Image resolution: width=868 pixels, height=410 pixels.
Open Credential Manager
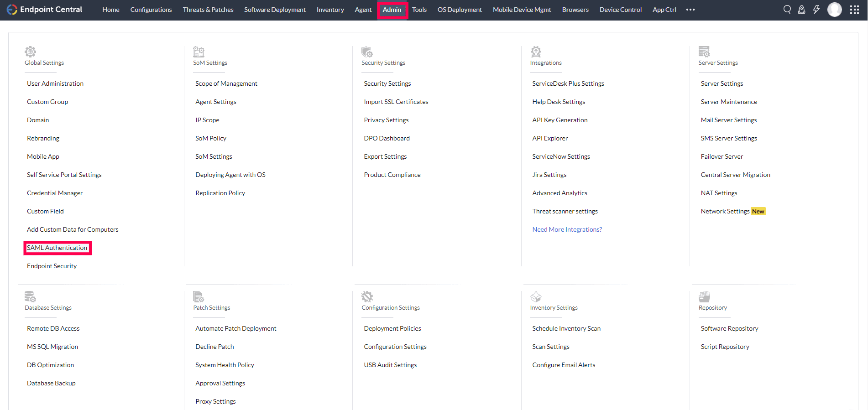tap(55, 193)
